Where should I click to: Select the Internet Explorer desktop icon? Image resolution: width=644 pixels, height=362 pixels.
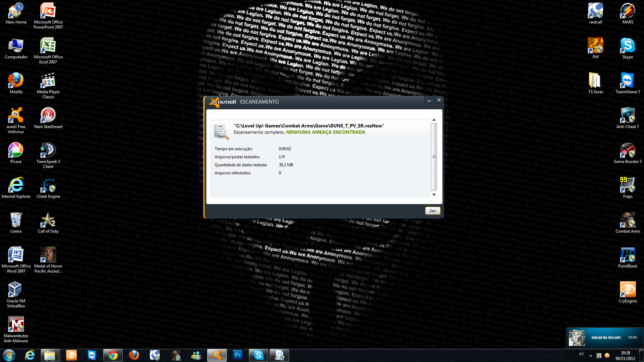16,188
